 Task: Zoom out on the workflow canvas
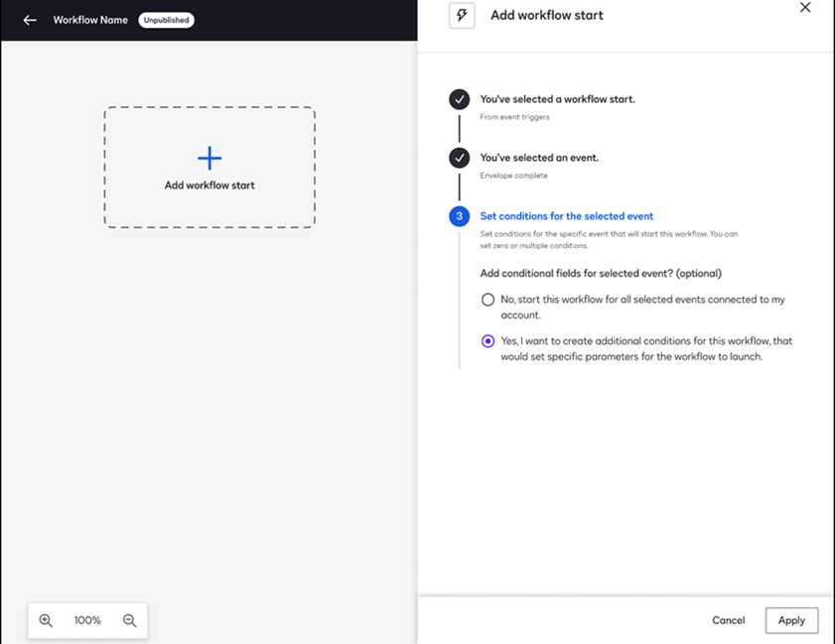coord(129,619)
